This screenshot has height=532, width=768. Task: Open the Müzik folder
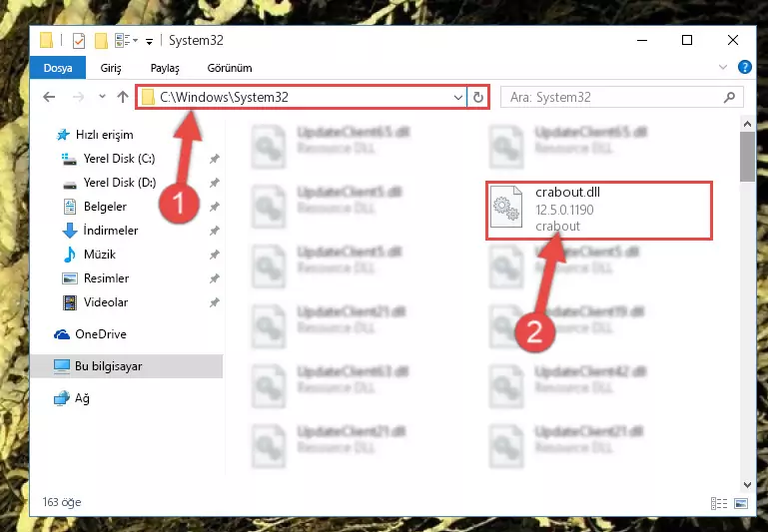[100, 254]
